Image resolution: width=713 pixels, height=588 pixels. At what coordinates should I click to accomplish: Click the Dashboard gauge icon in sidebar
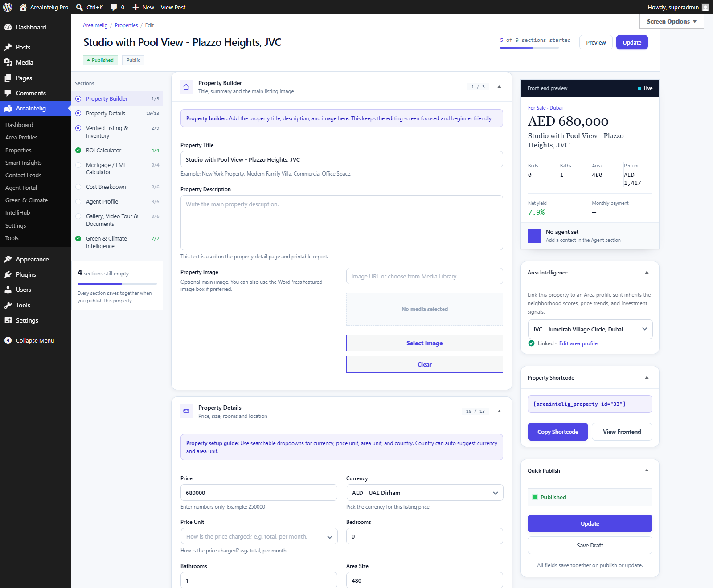[8, 27]
